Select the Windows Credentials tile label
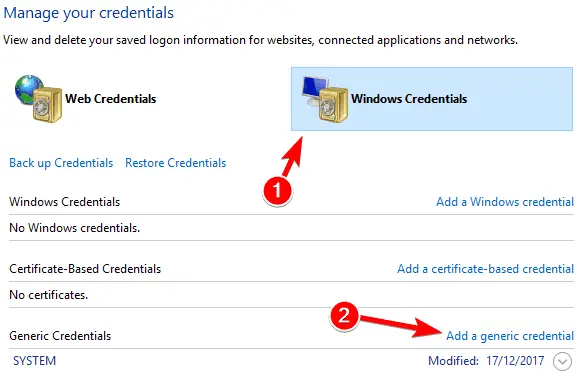Image resolution: width=581 pixels, height=375 pixels. (x=409, y=99)
